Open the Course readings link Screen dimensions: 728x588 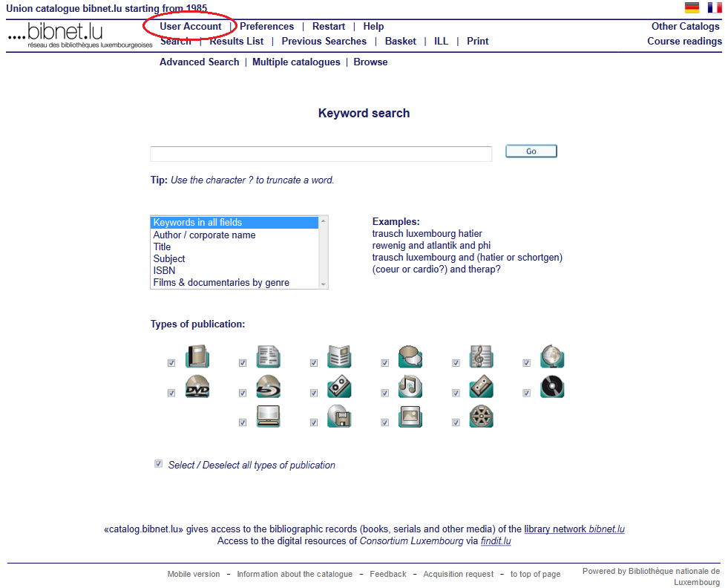684,42
